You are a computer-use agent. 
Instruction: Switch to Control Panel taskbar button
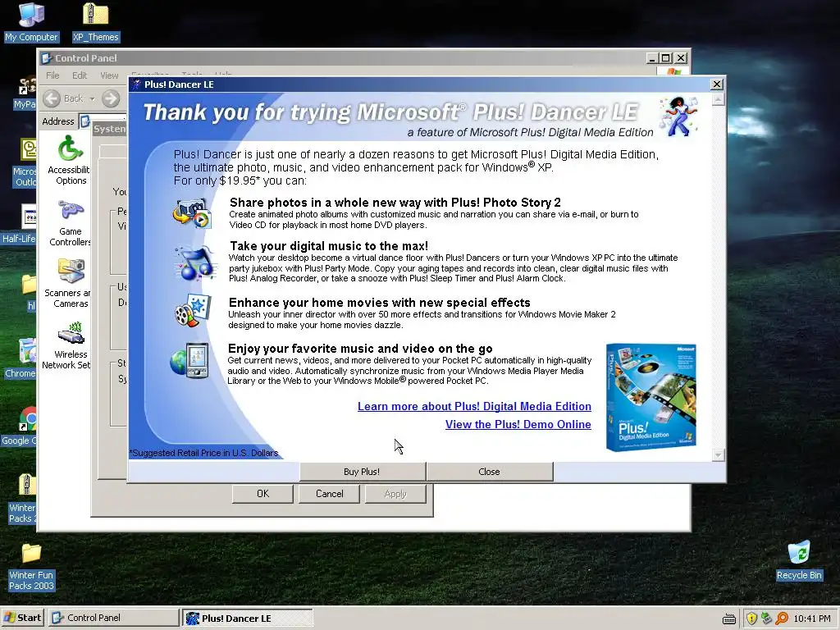tap(113, 618)
